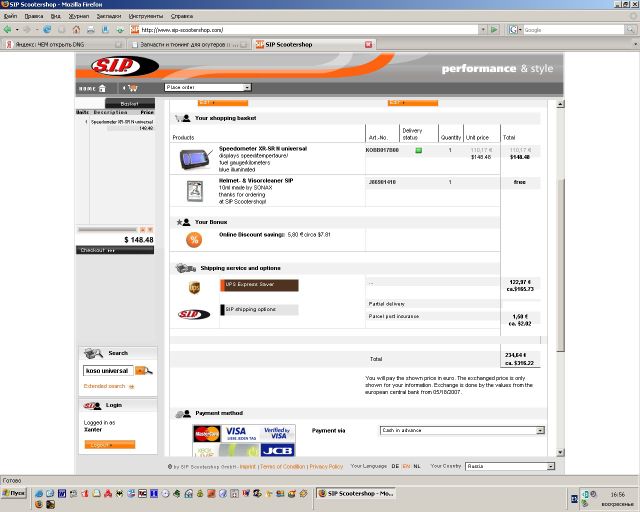Open the shopping cart icon in the navigation bar
The image size is (640, 512).
132,88
